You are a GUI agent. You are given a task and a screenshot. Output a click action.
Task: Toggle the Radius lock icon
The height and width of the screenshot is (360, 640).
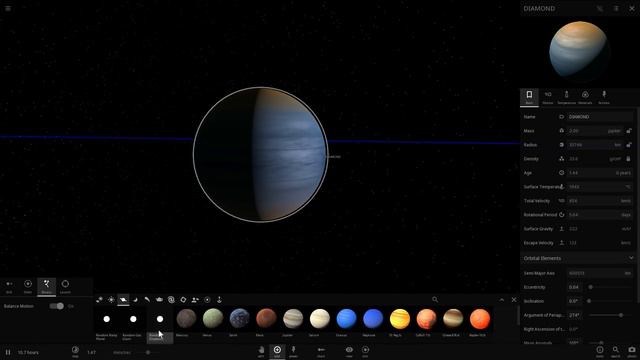[x=629, y=145]
